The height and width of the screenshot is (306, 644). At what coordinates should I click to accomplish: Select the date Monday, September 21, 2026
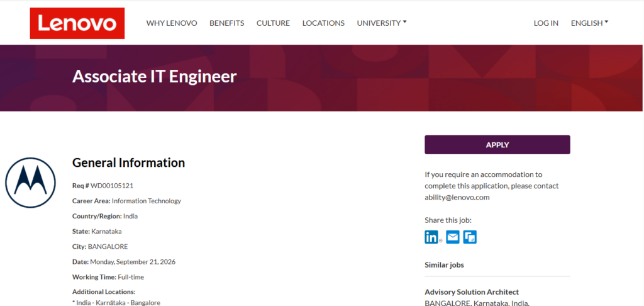[x=133, y=261]
